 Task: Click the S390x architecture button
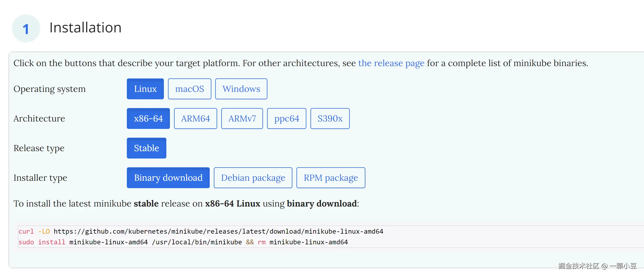tap(330, 118)
